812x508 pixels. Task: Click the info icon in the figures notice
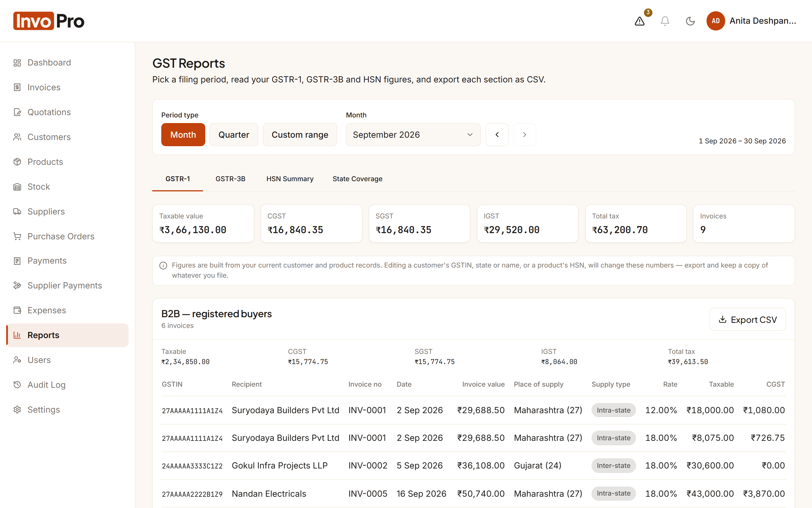tap(163, 265)
